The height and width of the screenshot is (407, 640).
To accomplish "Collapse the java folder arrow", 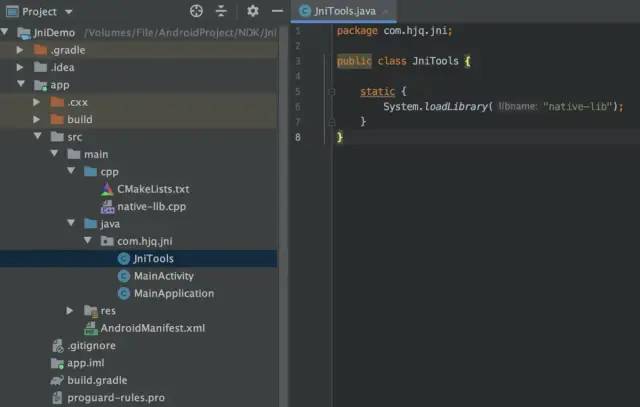I will [71, 222].
